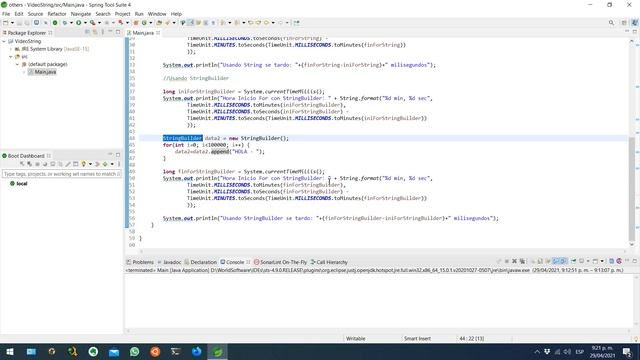This screenshot has width=640, height=360.
Task: Switch to the Declaration tab
Action: coord(200,262)
